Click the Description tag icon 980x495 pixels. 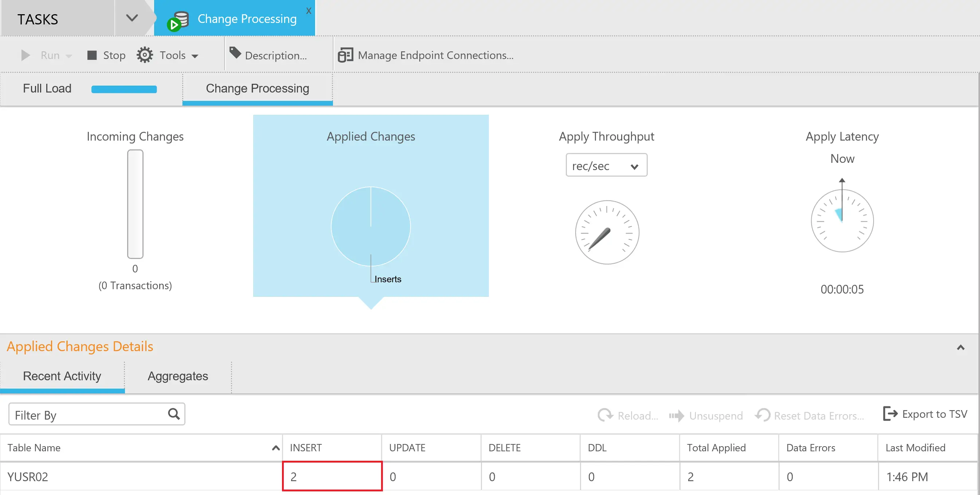(235, 53)
